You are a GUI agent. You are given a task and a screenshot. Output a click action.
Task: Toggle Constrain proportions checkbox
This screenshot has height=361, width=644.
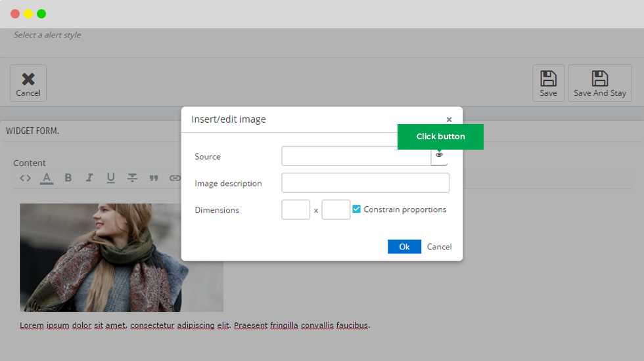(x=356, y=209)
